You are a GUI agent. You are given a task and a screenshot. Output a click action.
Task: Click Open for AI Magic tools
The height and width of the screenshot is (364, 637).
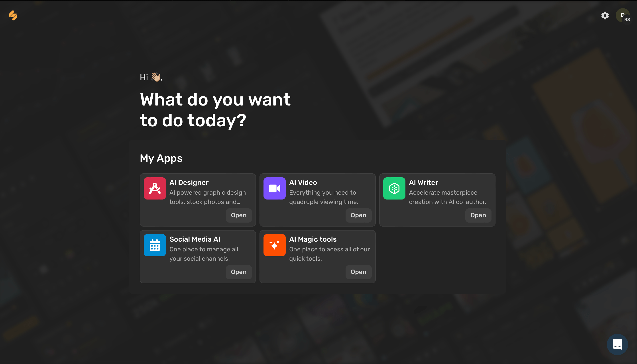(x=358, y=272)
